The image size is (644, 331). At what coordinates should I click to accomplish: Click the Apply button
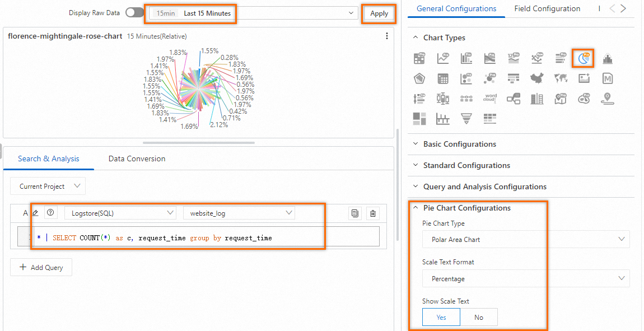pos(379,13)
